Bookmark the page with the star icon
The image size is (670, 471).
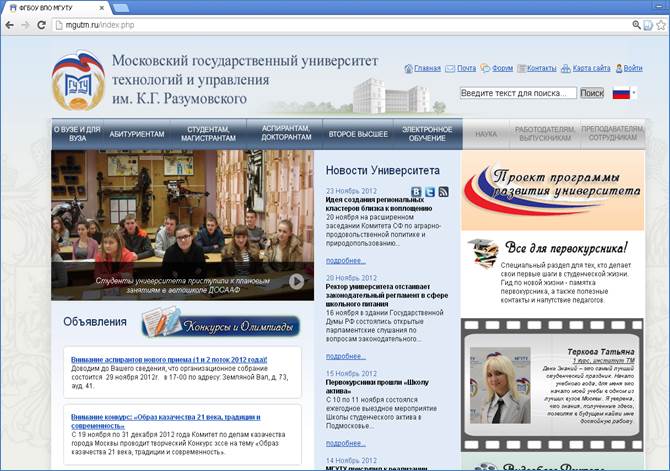(661, 25)
